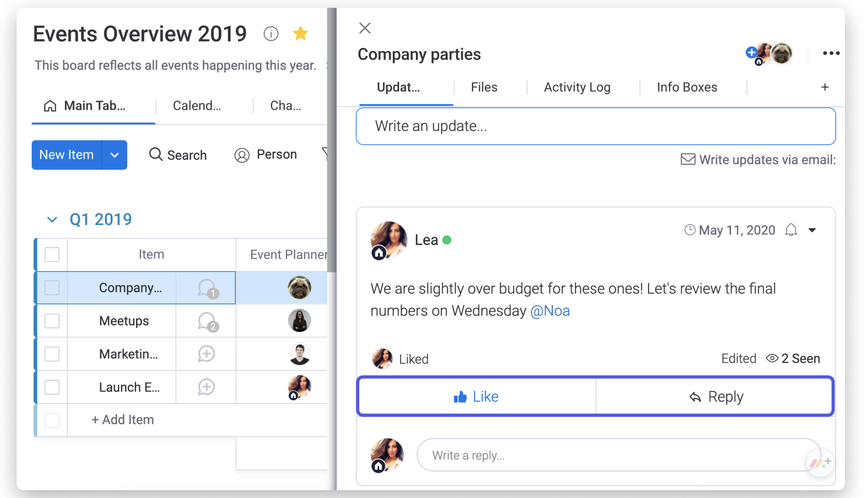The width and height of the screenshot is (868, 498).
Task: Open the info icon next to Events Overview 2019
Action: (x=271, y=34)
